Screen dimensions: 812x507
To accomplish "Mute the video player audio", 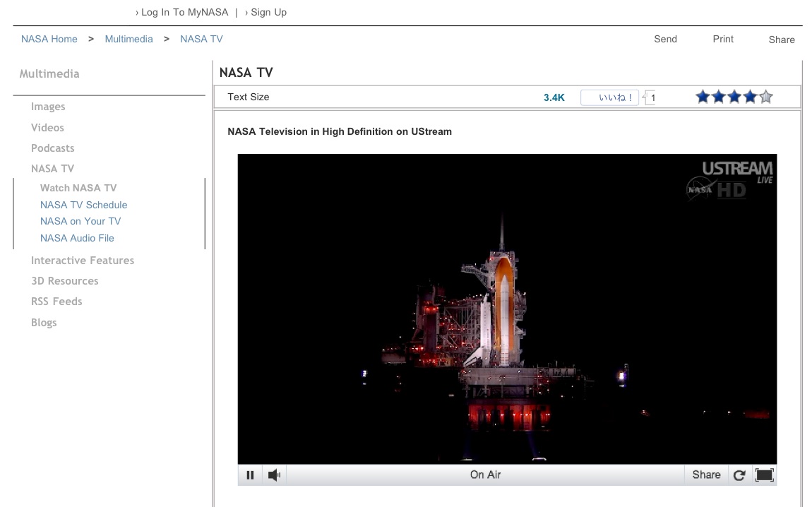I will tap(274, 475).
